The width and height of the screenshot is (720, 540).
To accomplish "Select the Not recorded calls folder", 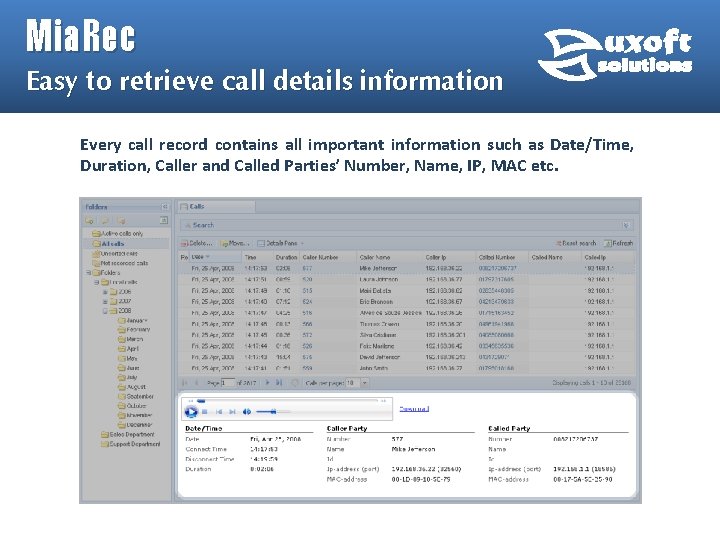I will pos(120,263).
